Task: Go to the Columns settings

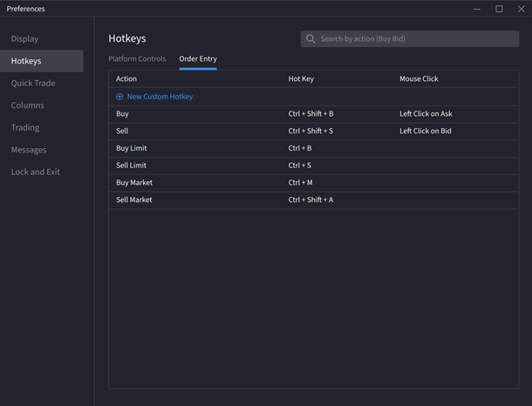Action: click(27, 105)
